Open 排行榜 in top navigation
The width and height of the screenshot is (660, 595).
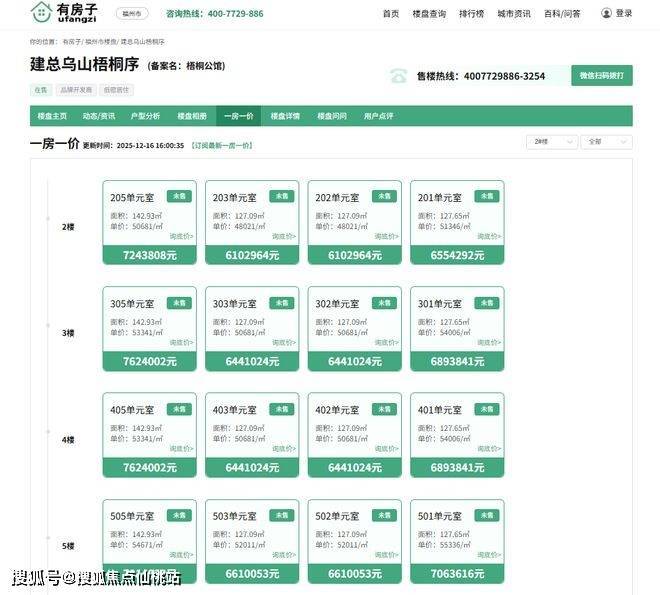(471, 14)
